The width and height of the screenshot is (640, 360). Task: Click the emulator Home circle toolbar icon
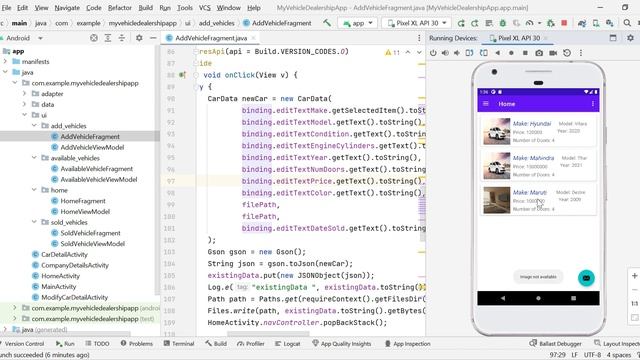pyautogui.click(x=511, y=53)
